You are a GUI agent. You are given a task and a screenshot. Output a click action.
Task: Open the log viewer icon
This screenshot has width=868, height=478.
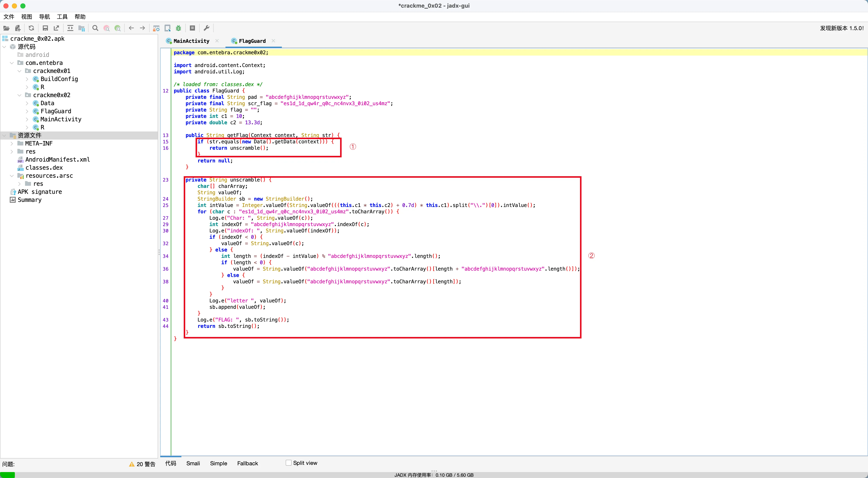click(x=192, y=28)
